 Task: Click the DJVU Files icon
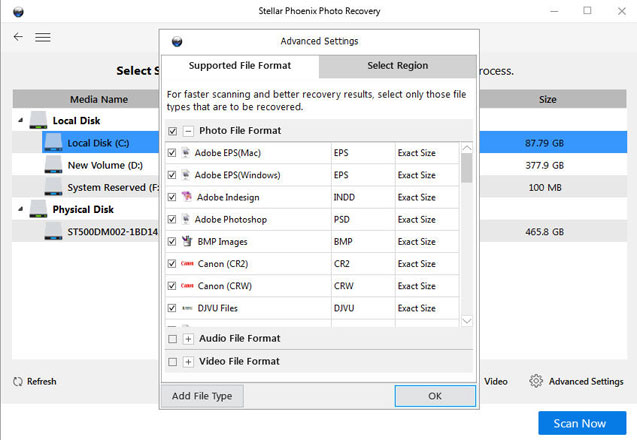(187, 308)
